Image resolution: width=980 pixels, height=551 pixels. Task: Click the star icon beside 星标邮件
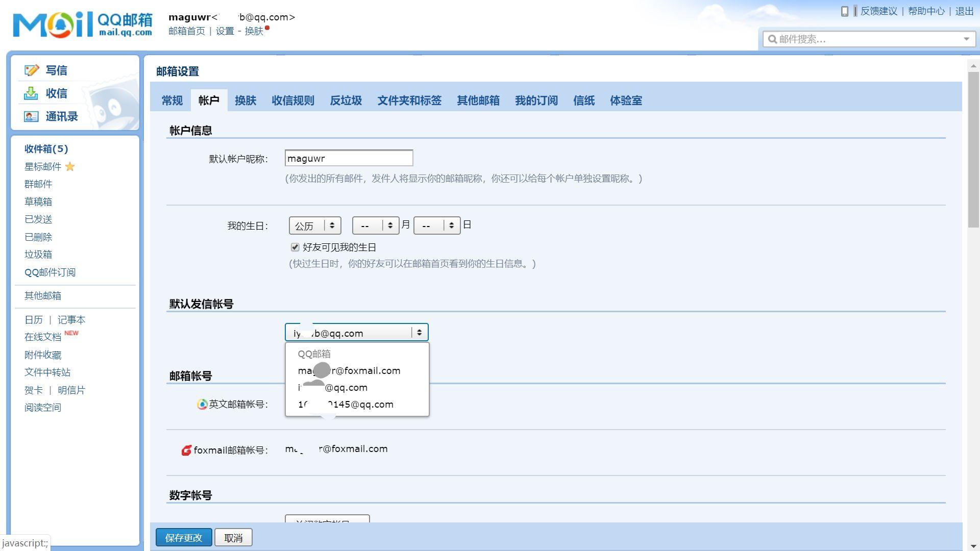pyautogui.click(x=70, y=167)
